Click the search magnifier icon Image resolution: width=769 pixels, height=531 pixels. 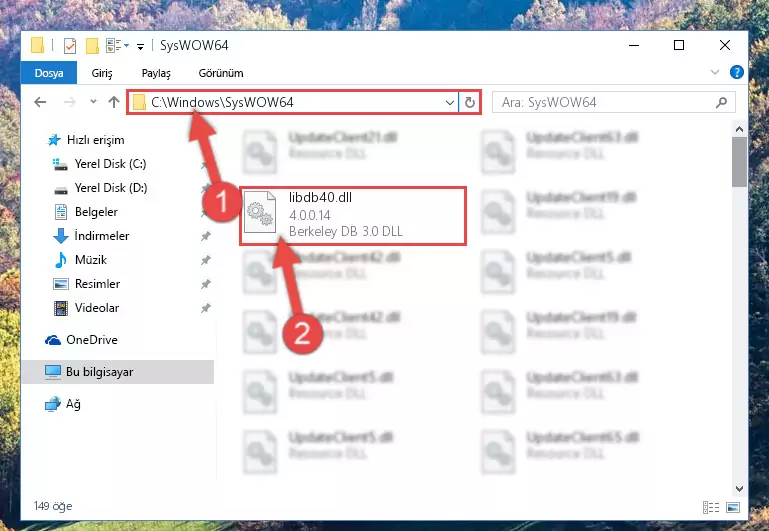[x=721, y=102]
